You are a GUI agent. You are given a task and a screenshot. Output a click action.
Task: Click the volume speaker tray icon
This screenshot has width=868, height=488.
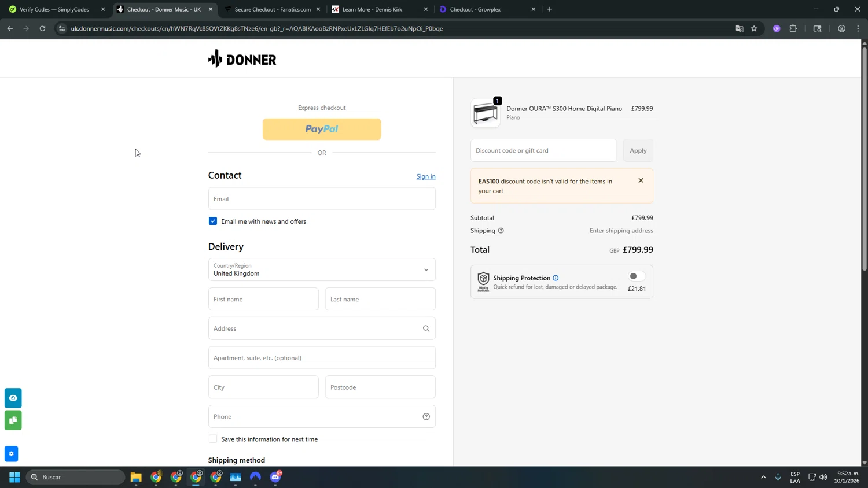[823, 477]
